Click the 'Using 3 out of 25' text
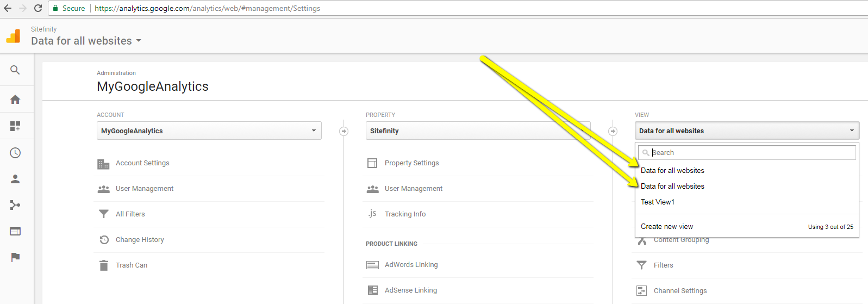Image resolution: width=868 pixels, height=304 pixels. [x=830, y=227]
